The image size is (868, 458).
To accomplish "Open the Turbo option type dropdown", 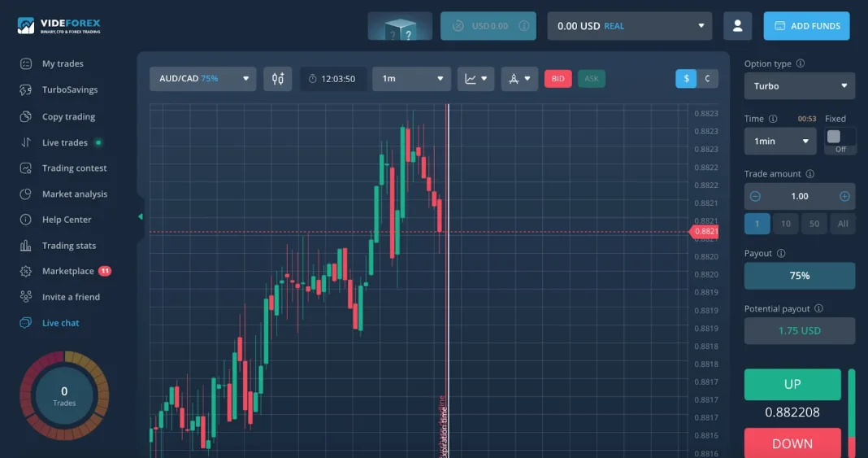I will 800,86.
